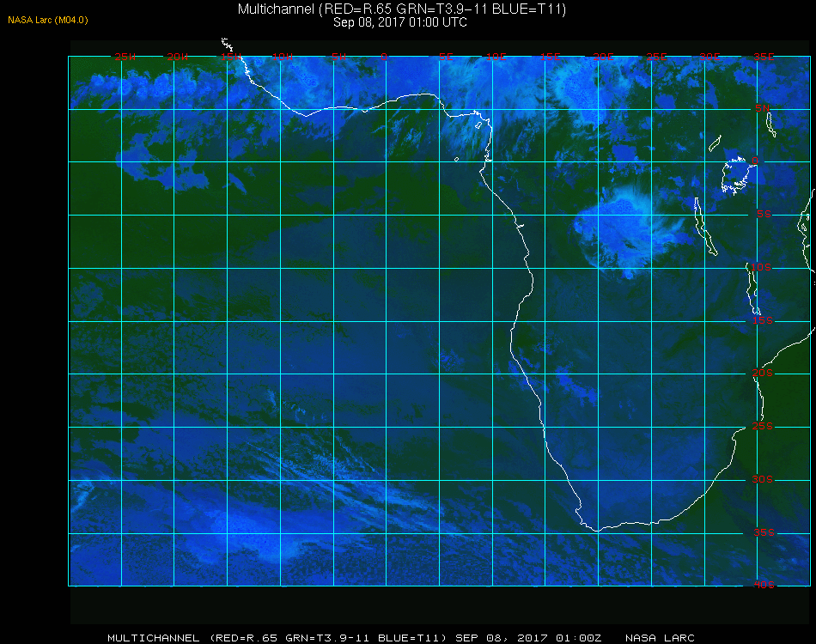This screenshot has width=816, height=644.
Task: Click the 10W longitude label
Action: [283, 57]
